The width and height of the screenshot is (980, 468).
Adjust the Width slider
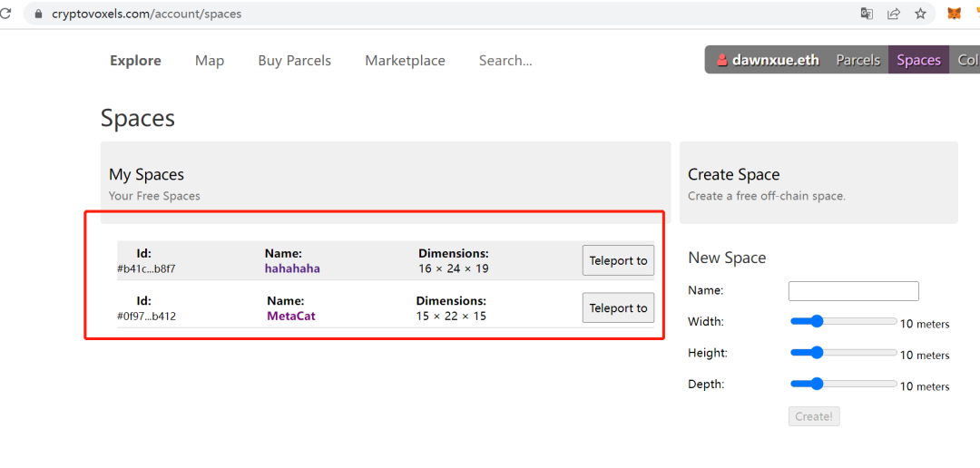pos(844,321)
